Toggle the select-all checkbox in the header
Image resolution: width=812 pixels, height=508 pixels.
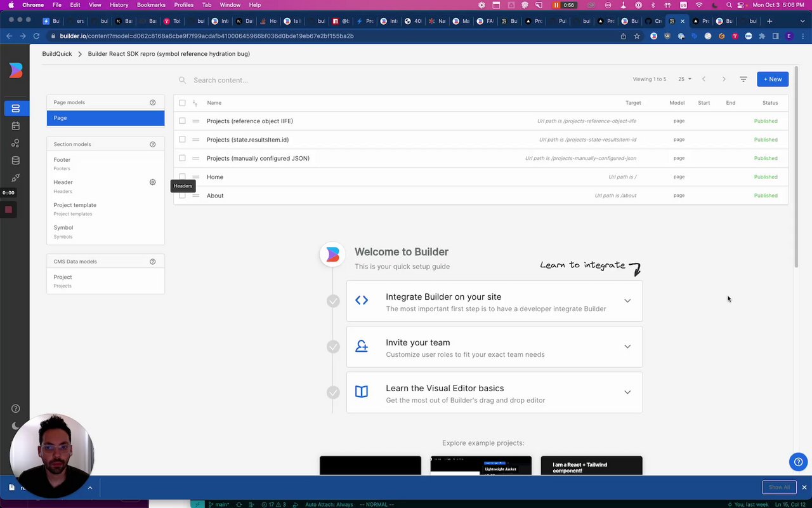pyautogui.click(x=182, y=103)
